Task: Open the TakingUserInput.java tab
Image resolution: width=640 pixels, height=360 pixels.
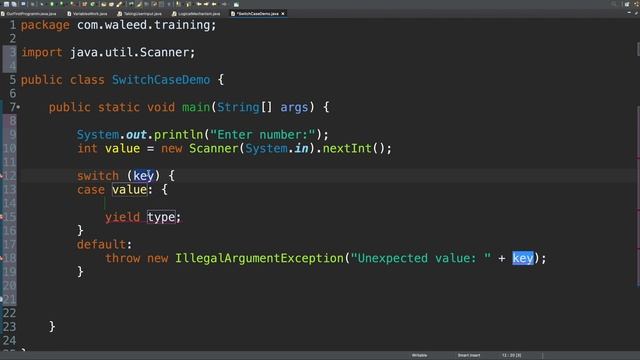Action: pos(140,13)
